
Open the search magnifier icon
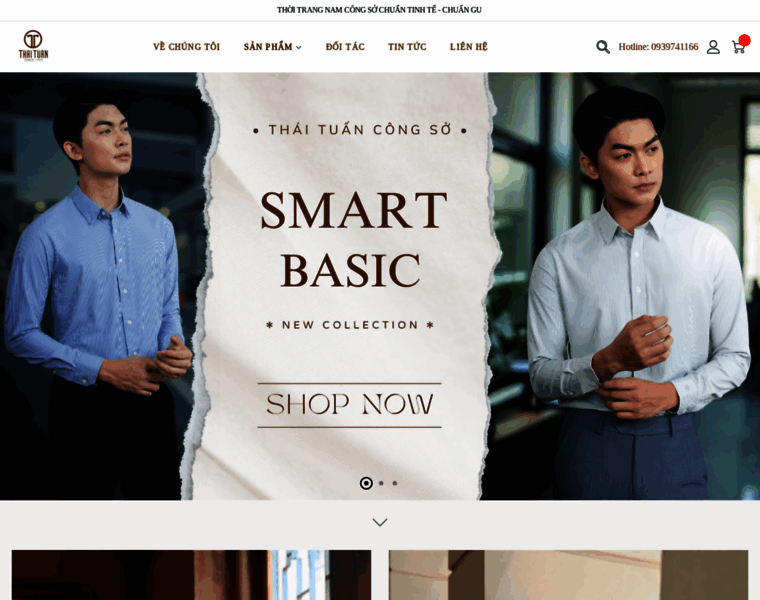pyautogui.click(x=602, y=47)
